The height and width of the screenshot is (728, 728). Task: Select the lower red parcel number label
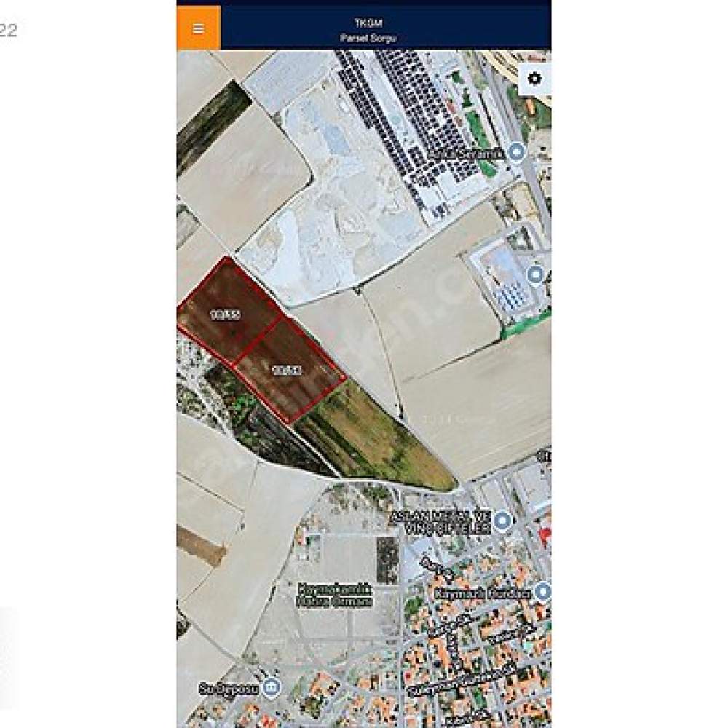[x=288, y=370]
